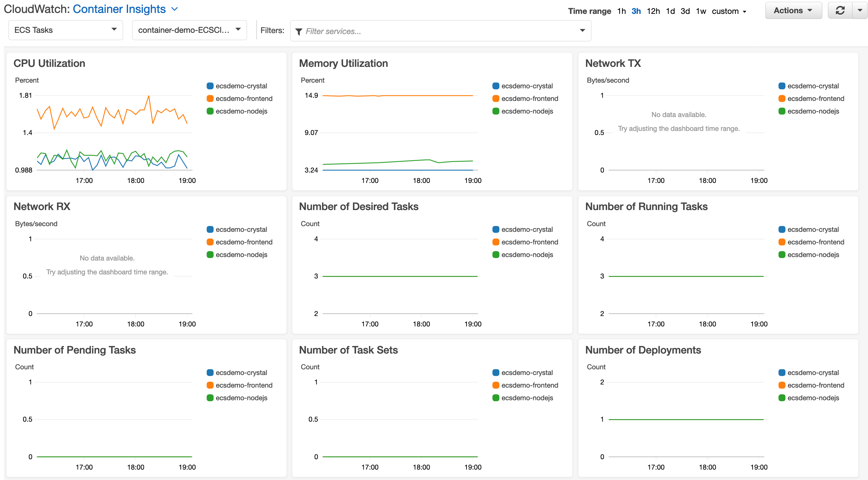The height and width of the screenshot is (480, 868).
Task: Click ecsdemo-nodejs swatch in Deployments legend
Action: 782,398
